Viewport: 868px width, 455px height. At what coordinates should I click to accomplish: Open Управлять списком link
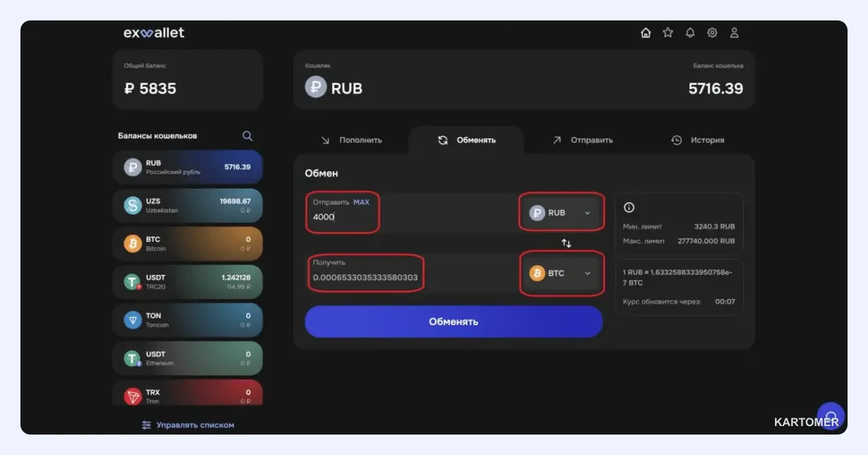pos(188,425)
